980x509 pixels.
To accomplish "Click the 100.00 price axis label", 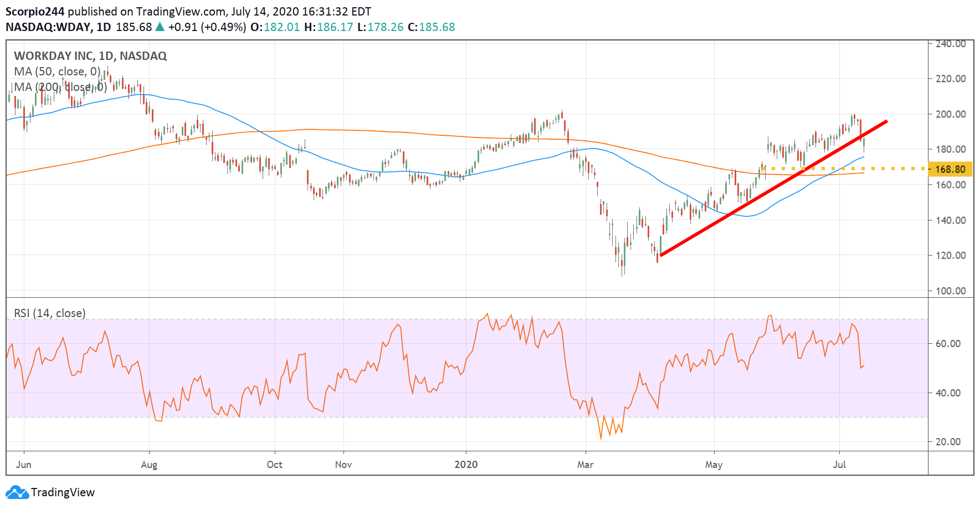I will click(x=951, y=291).
